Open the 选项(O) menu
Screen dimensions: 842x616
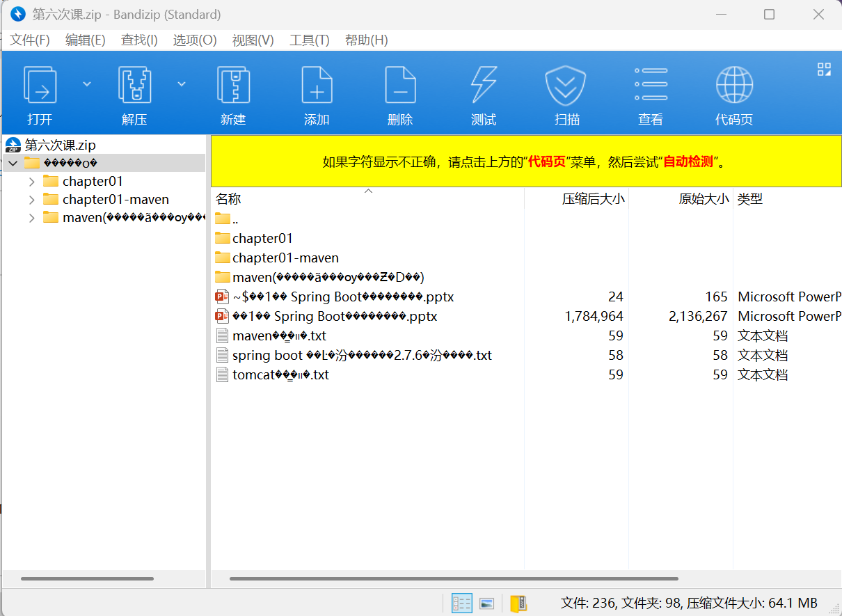195,40
